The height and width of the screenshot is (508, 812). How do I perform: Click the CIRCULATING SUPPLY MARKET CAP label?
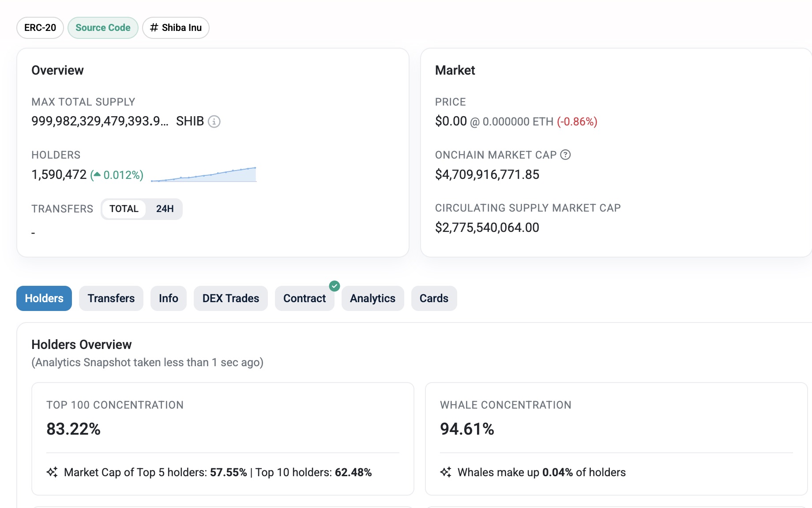[x=528, y=208]
